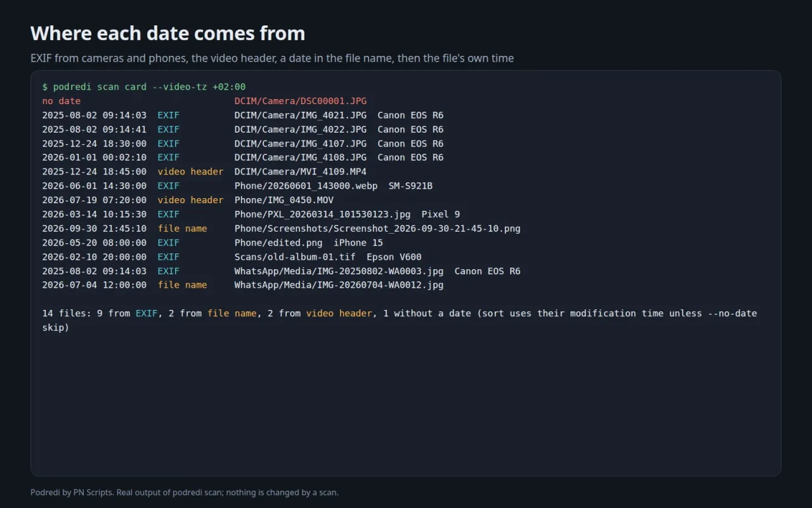Click the device name Pixel 9
This screenshot has height=508, width=812.
[x=441, y=214]
